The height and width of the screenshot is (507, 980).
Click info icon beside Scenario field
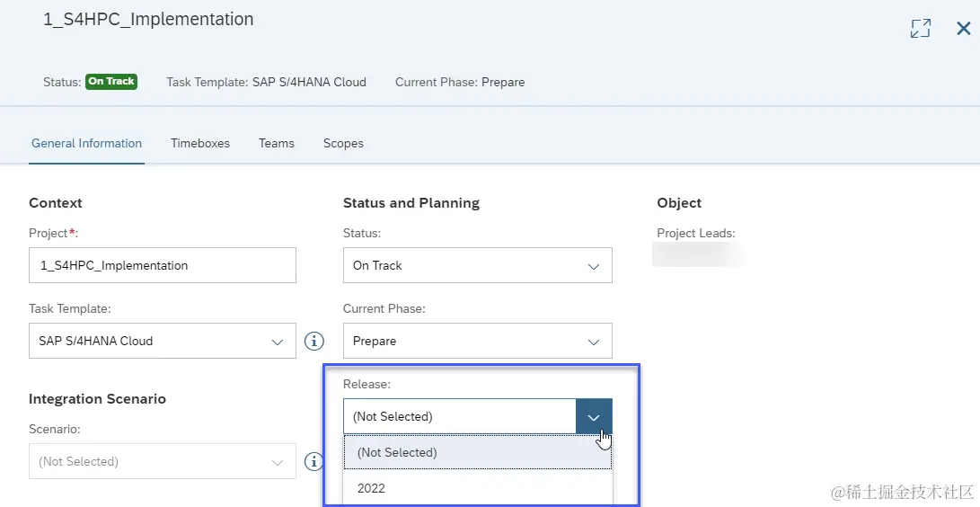pos(313,462)
